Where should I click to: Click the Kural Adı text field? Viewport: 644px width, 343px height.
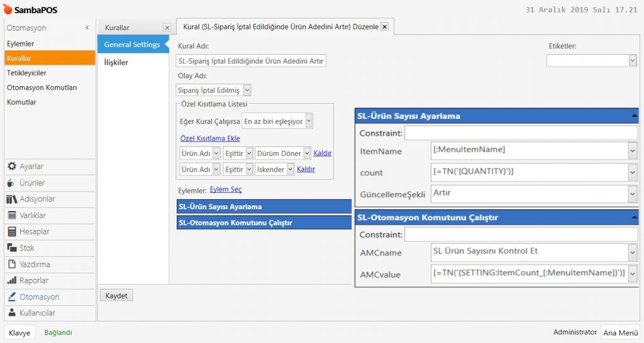(x=252, y=61)
